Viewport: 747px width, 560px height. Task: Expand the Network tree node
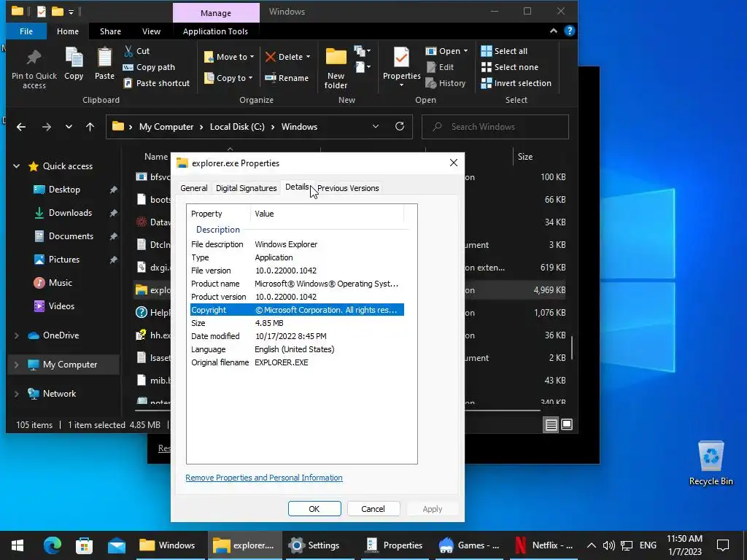coord(17,394)
